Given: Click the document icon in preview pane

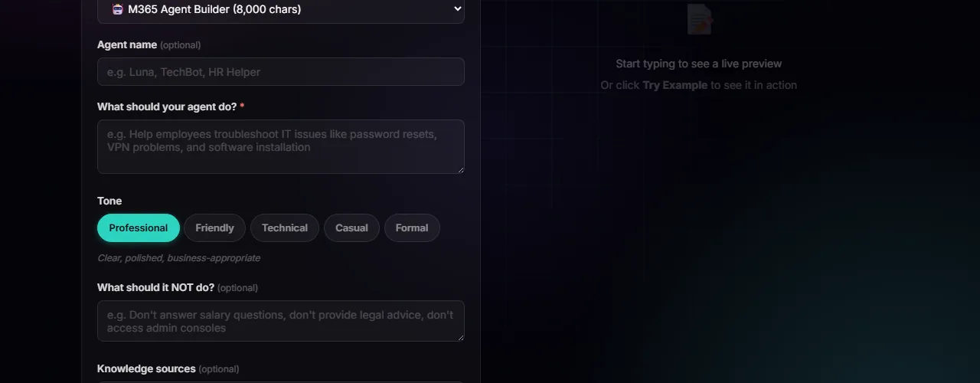Looking at the screenshot, I should pos(699,19).
